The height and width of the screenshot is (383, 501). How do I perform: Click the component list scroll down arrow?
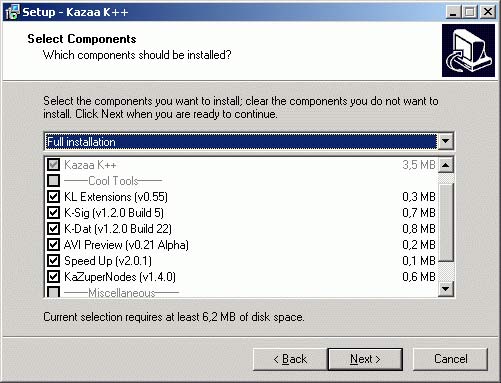pos(446,289)
